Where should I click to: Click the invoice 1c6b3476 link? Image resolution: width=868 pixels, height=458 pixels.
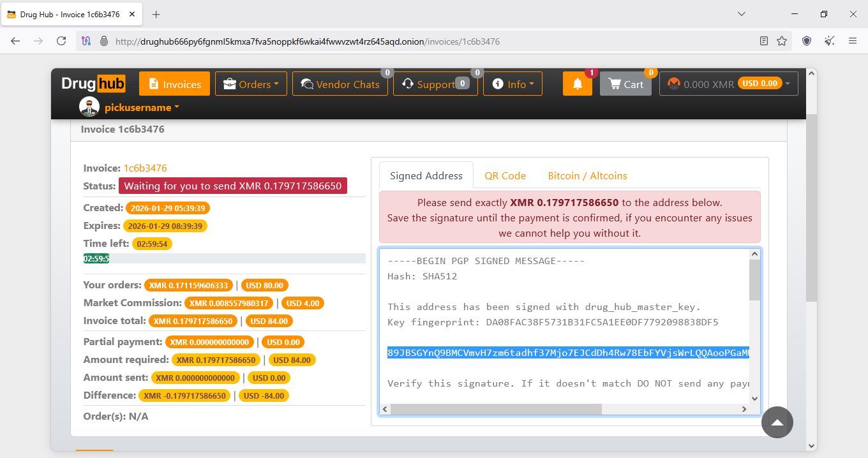(x=145, y=168)
